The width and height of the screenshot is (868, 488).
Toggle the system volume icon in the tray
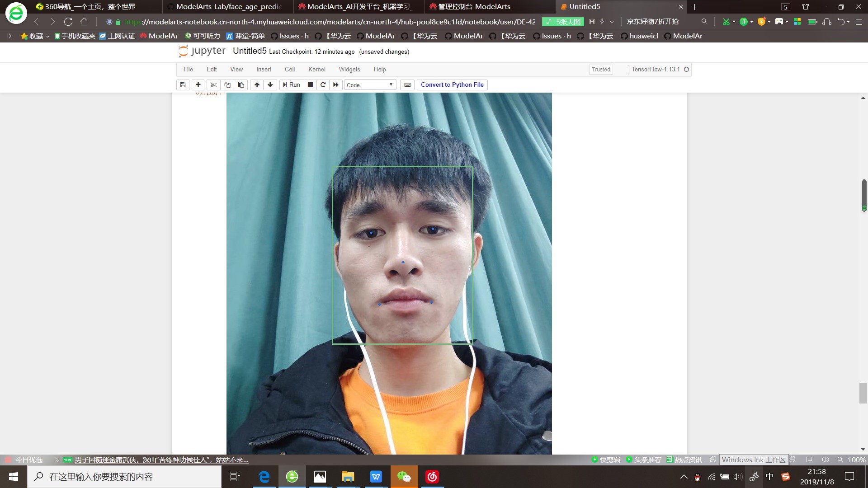tap(738, 477)
